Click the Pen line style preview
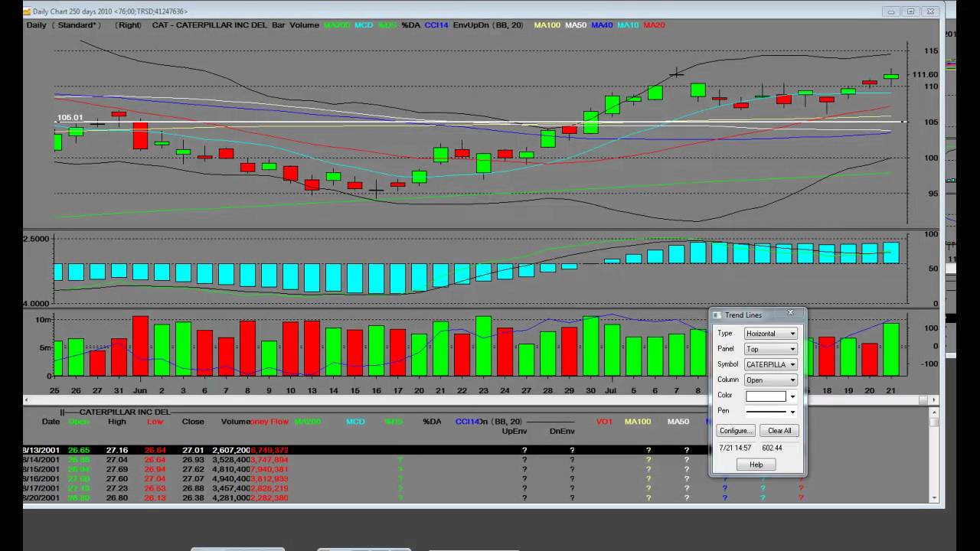This screenshot has height=551, width=980. coord(766,412)
